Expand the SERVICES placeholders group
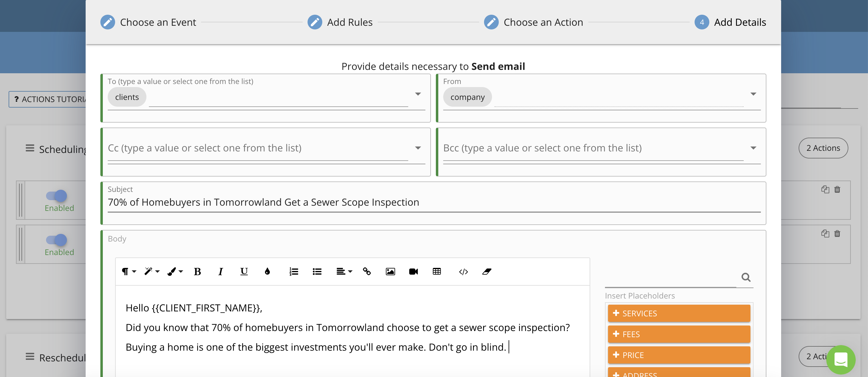This screenshot has height=377, width=868. tap(679, 313)
